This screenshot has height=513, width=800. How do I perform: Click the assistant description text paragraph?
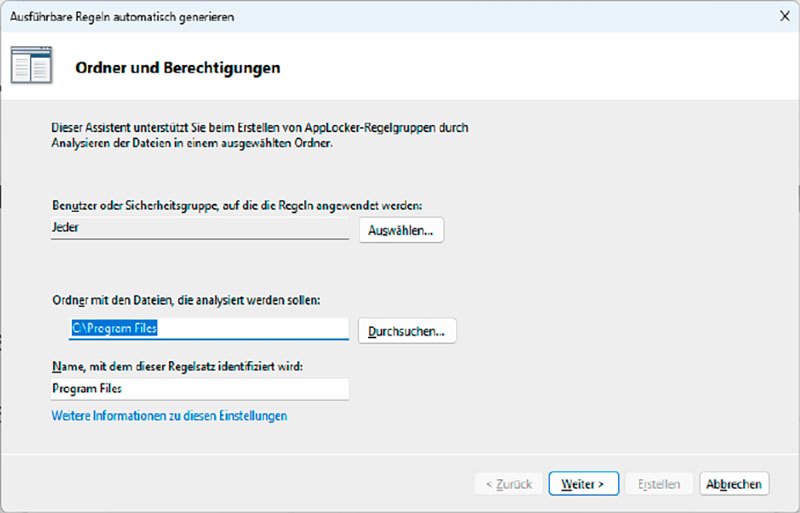260,136
